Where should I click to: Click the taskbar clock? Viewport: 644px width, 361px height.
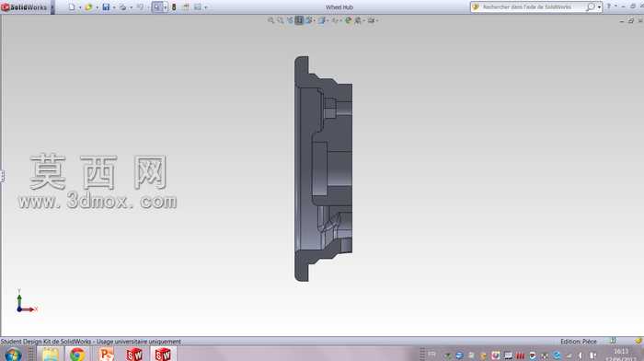[621, 355]
